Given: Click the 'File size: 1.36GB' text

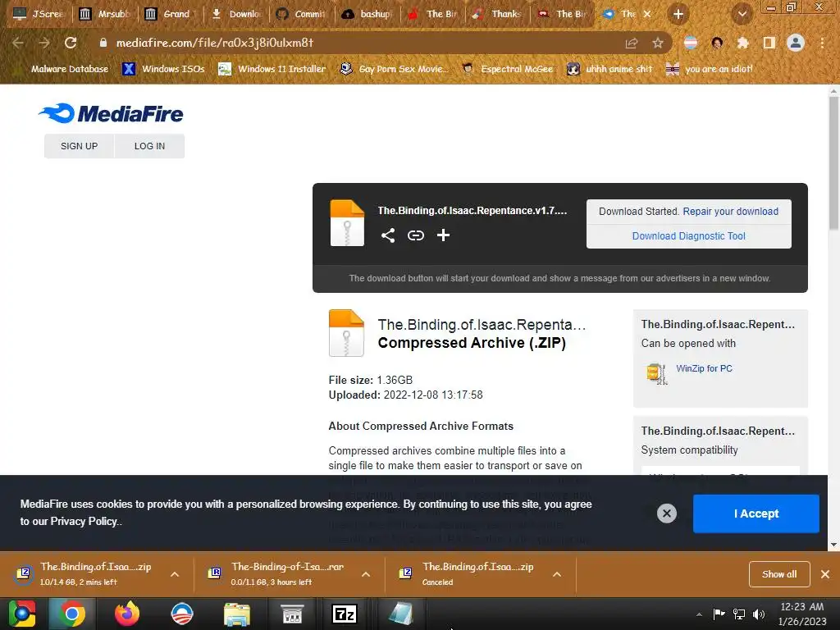Looking at the screenshot, I should click(371, 380).
